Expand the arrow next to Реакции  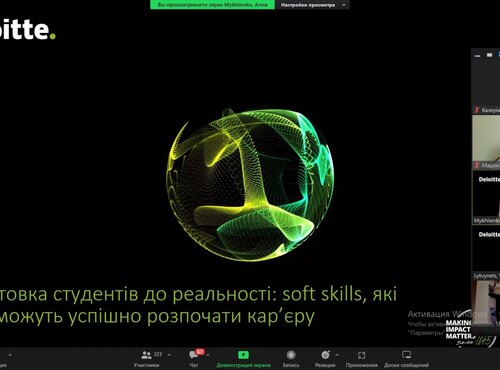pyautogui.click(x=337, y=355)
